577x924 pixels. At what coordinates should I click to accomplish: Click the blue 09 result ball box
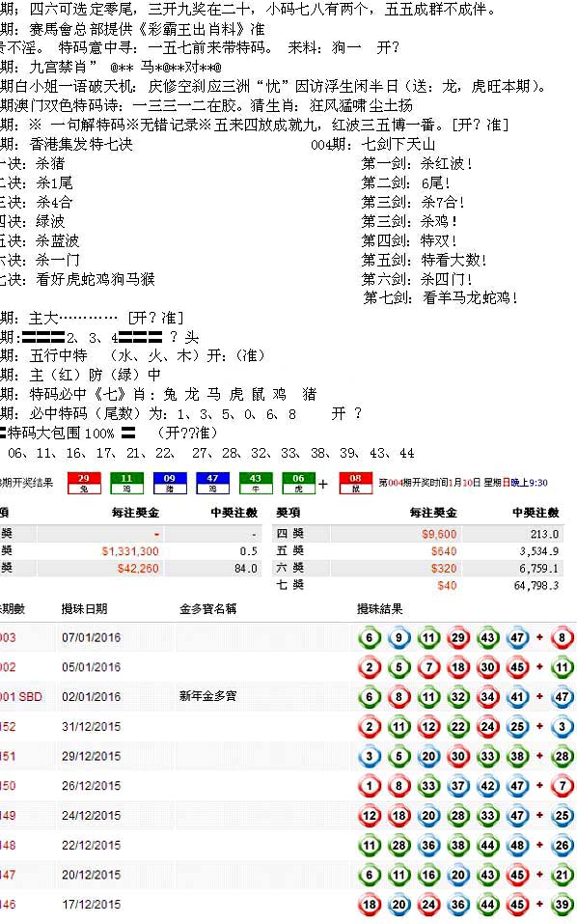click(170, 483)
